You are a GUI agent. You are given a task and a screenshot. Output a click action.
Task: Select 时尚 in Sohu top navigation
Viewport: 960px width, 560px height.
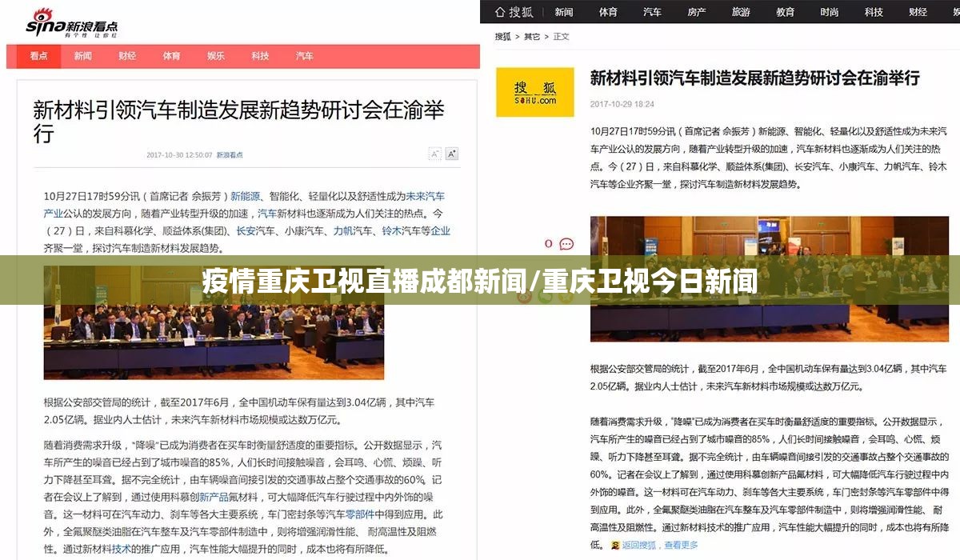click(x=830, y=12)
